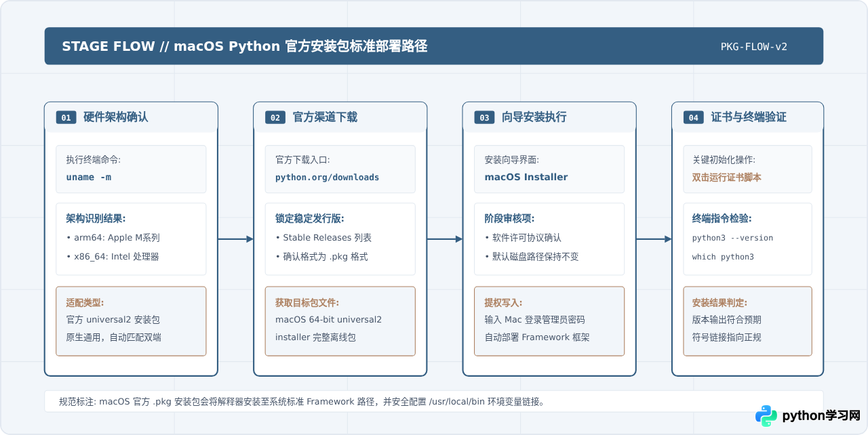868x435 pixels.
Task: Click the orange '双击运行证书脚本' text
Action: pos(726,177)
